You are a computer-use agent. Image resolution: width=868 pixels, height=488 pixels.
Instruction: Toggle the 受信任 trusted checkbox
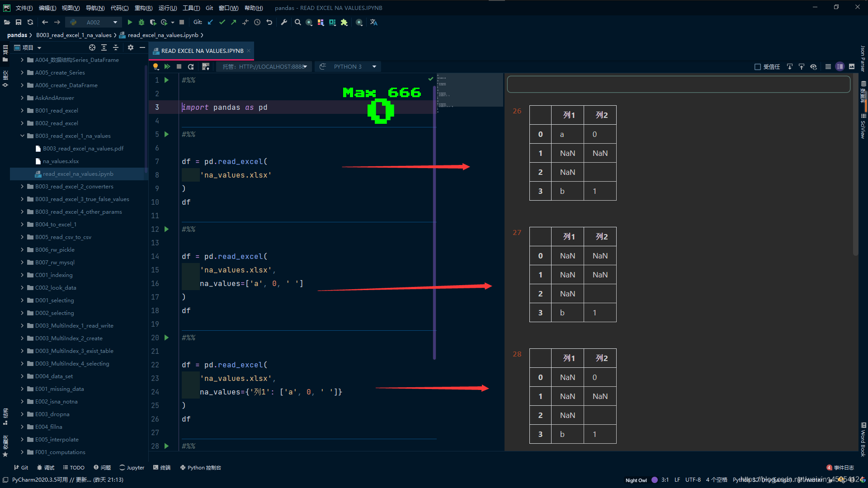pyautogui.click(x=758, y=67)
